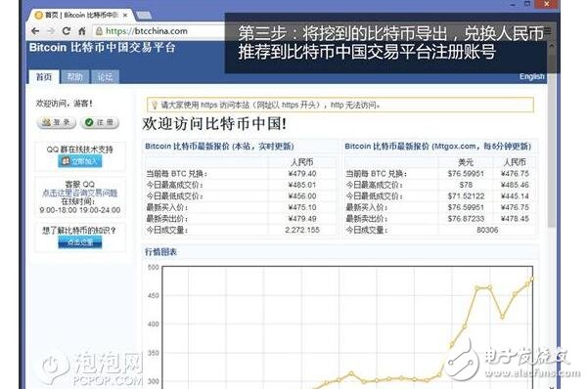Switch language via English link
The image size is (588, 389).
532,76
